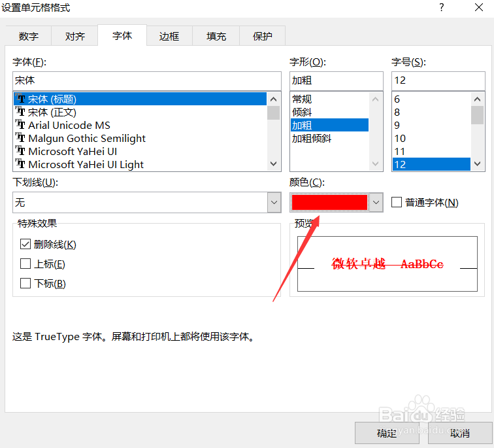Screen dimensions: 494x448
Task: Click the red color swatch
Action: tap(329, 202)
